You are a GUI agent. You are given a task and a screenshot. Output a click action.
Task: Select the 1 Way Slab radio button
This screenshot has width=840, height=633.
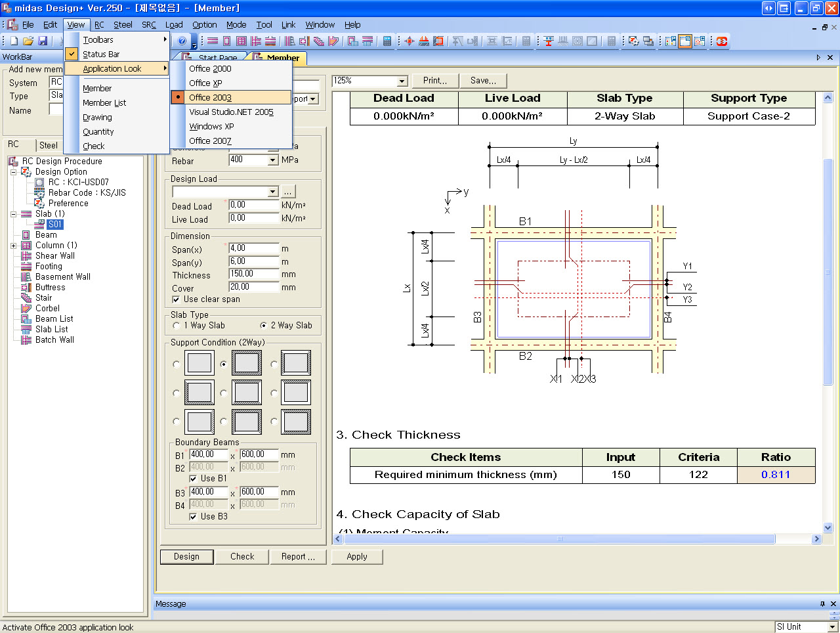pyautogui.click(x=176, y=326)
